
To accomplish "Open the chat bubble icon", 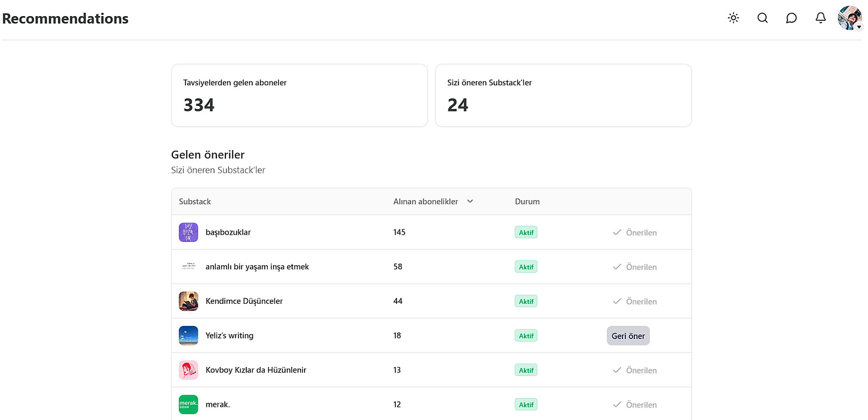I will point(791,18).
